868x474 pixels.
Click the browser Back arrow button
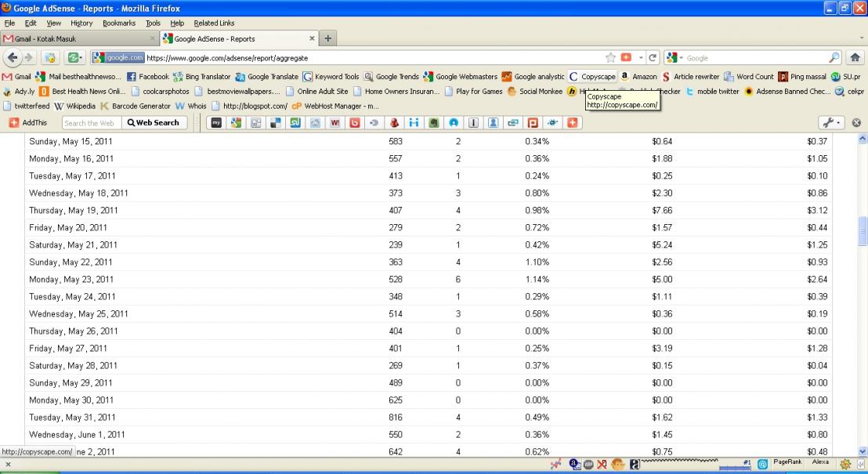click(13, 58)
